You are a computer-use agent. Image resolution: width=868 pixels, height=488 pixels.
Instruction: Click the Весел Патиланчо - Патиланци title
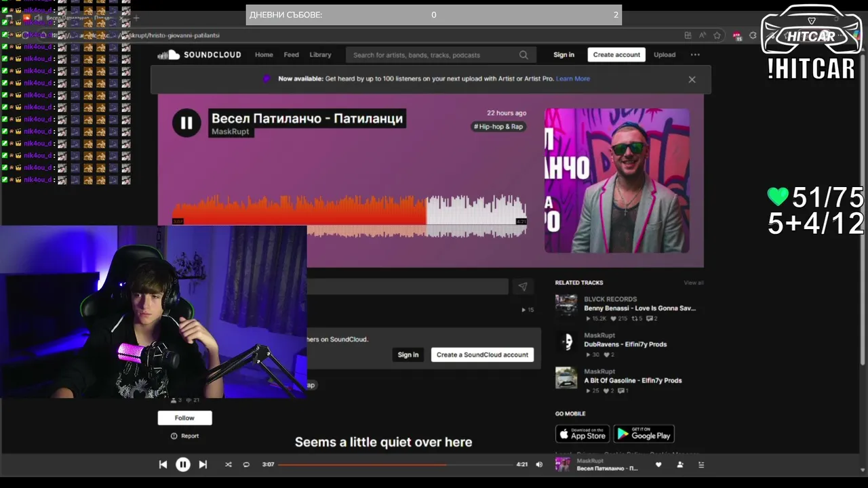[307, 118]
